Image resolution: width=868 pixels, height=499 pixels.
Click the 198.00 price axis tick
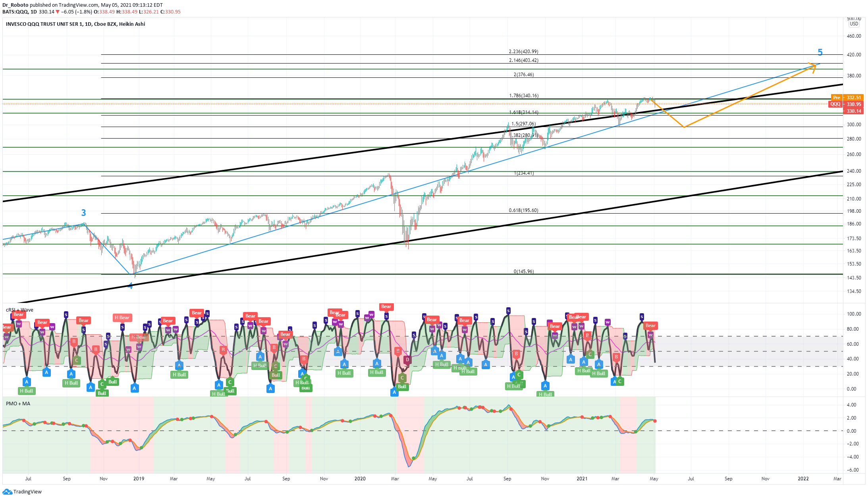(x=854, y=211)
